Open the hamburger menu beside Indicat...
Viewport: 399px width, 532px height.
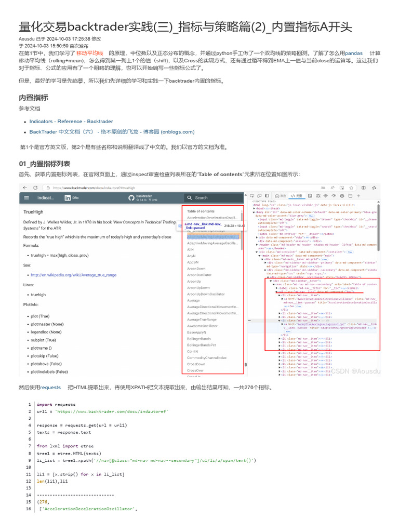coord(26,198)
